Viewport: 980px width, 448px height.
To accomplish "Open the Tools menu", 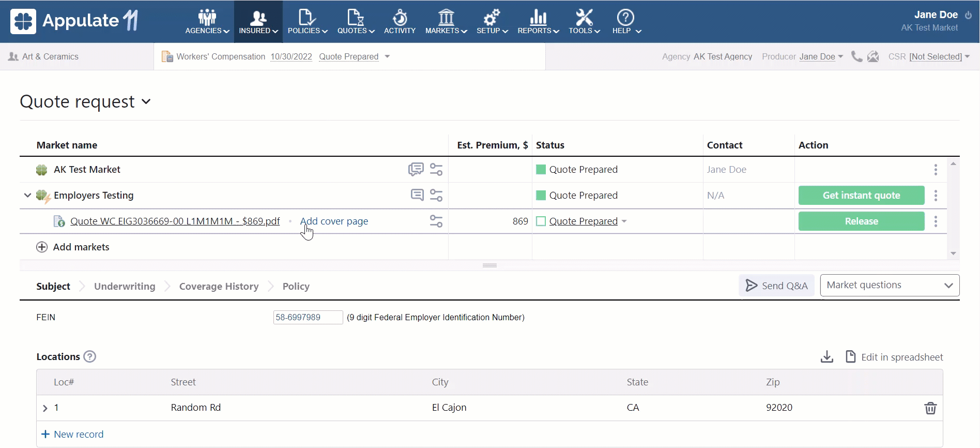I will 584,22.
